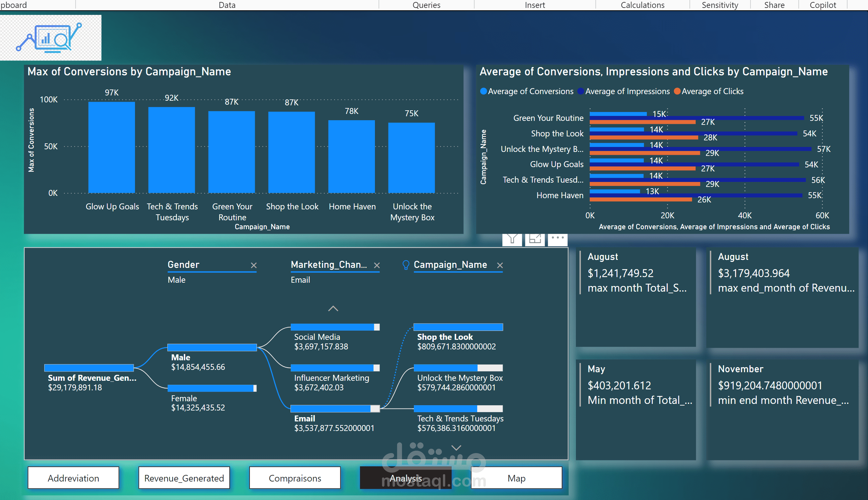Viewport: 868px width, 500px height.
Task: Click the Map navigation button
Action: [x=516, y=478]
